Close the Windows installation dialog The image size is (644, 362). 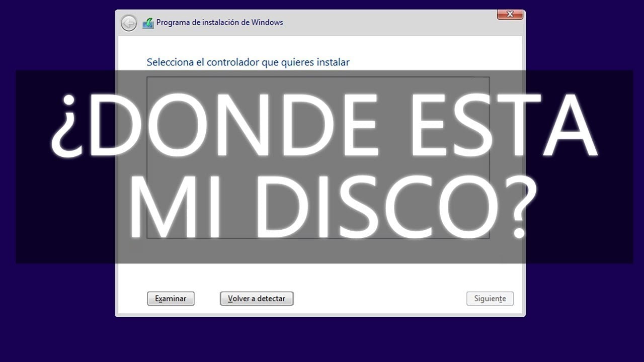click(510, 15)
